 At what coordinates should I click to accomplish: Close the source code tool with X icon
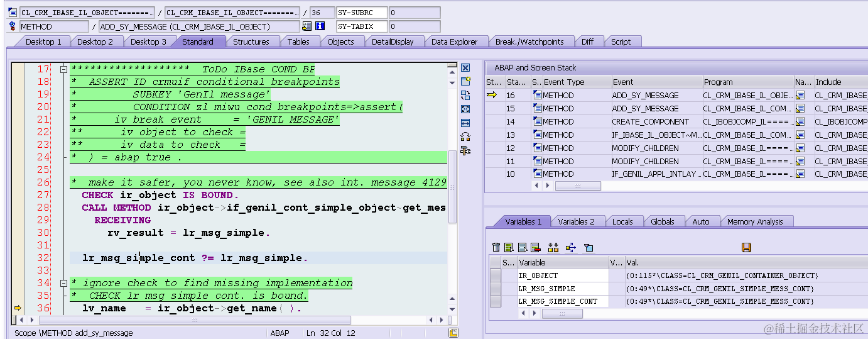click(x=465, y=68)
